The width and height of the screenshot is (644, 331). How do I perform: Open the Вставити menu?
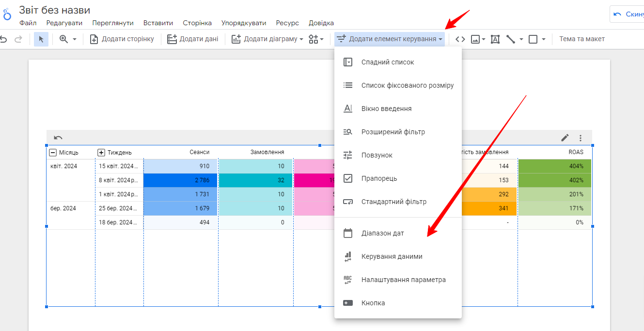tap(158, 23)
